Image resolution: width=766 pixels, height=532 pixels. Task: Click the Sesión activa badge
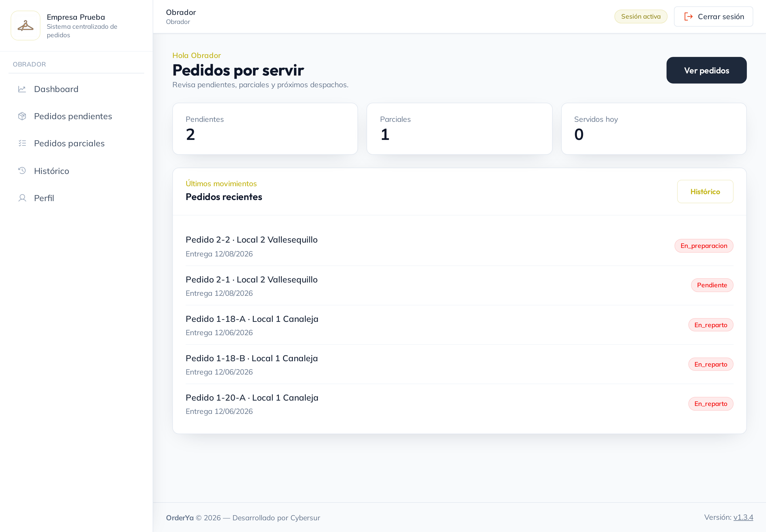coord(641,17)
